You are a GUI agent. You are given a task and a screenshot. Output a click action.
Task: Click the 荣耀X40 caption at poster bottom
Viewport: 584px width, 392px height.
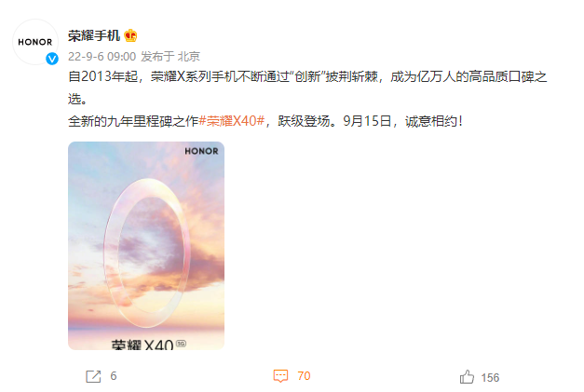(x=148, y=345)
